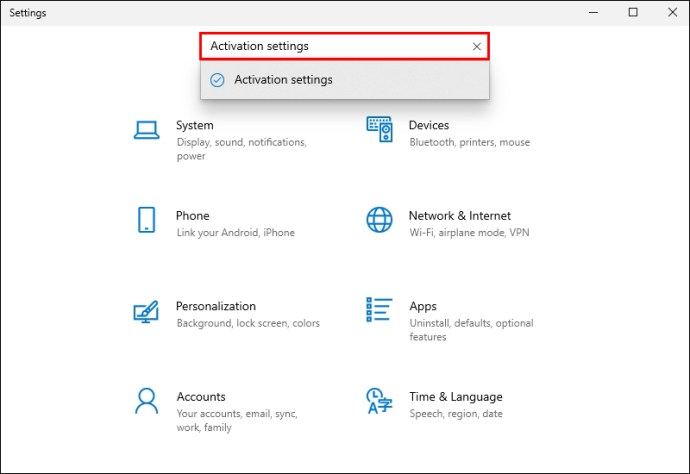Open the Apps list icon
Screen dimensions: 690x474
click(x=379, y=309)
